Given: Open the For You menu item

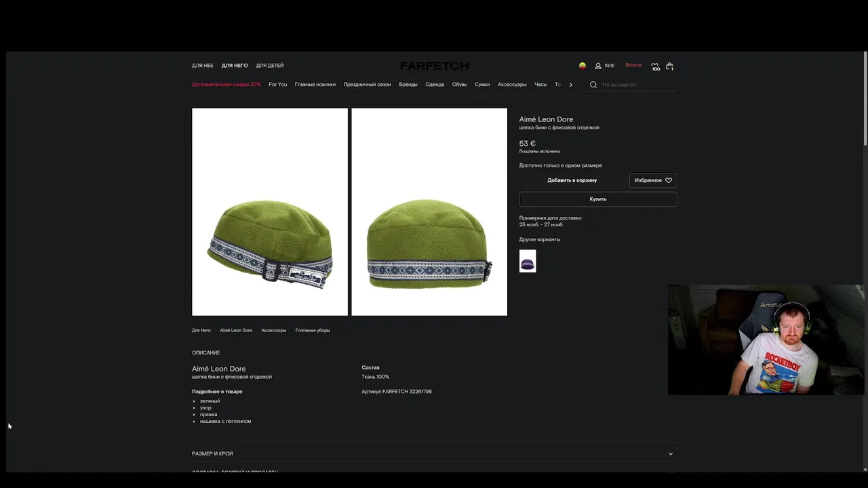Looking at the screenshot, I should click(278, 85).
